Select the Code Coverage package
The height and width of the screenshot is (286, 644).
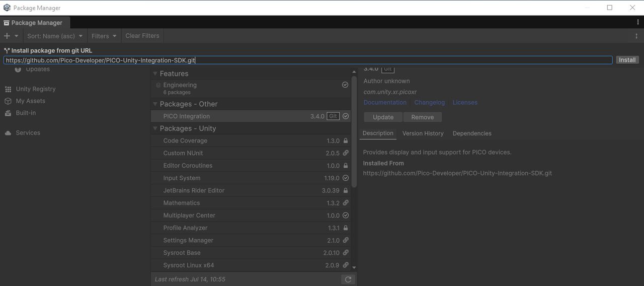(x=251, y=141)
